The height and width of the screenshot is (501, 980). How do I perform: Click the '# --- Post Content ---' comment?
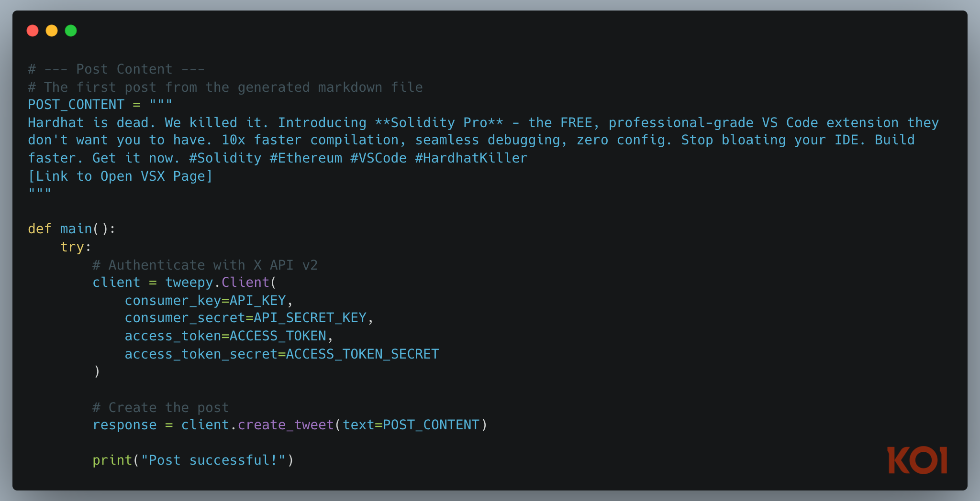pos(116,69)
